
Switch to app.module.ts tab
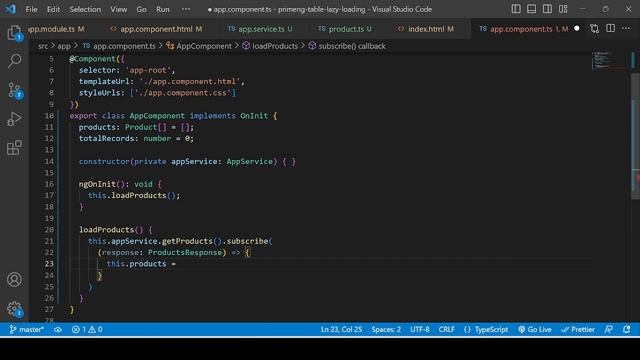[56, 29]
